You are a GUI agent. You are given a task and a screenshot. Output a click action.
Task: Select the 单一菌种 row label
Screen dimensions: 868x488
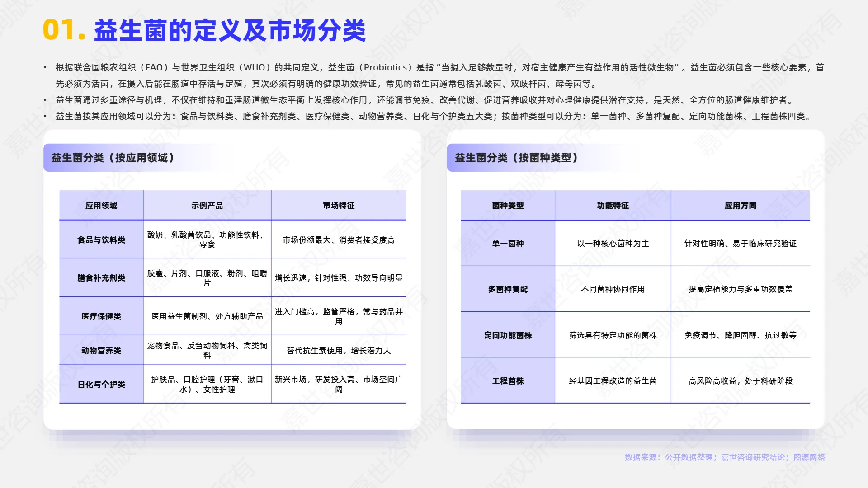click(x=507, y=244)
